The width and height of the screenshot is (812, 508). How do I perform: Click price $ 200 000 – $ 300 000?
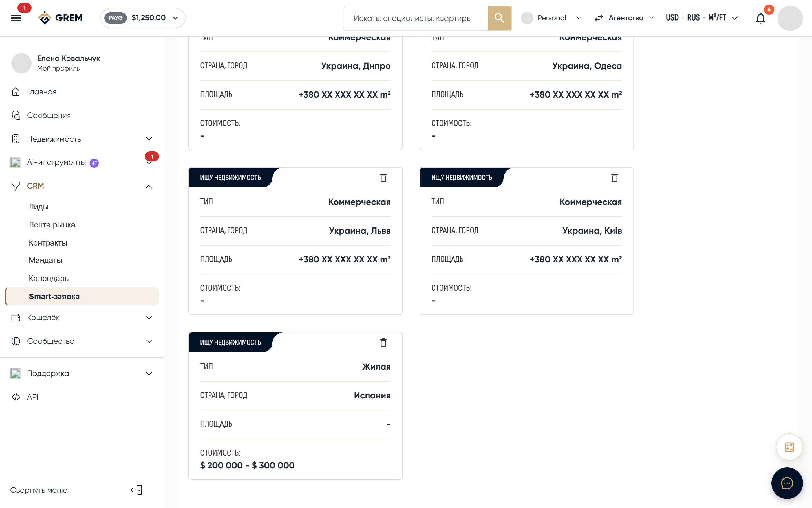(x=247, y=465)
